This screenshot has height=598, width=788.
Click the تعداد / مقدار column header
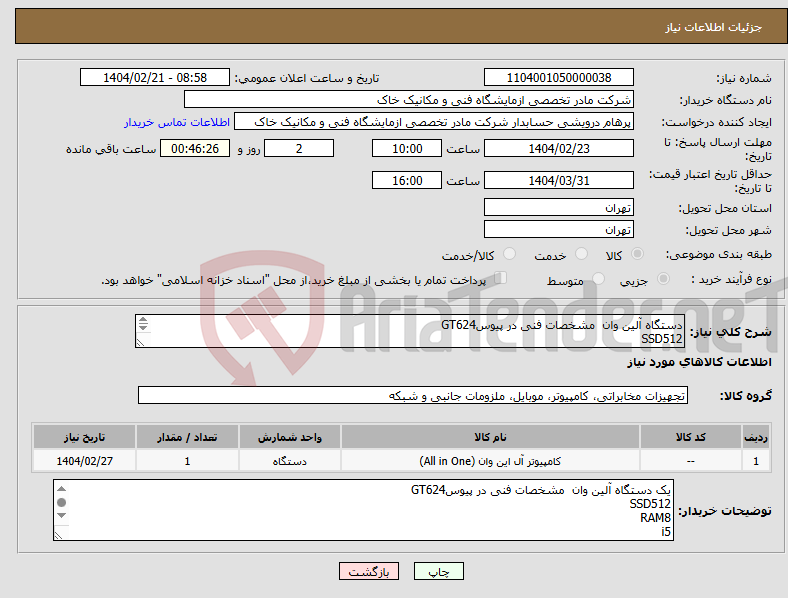pos(187,437)
